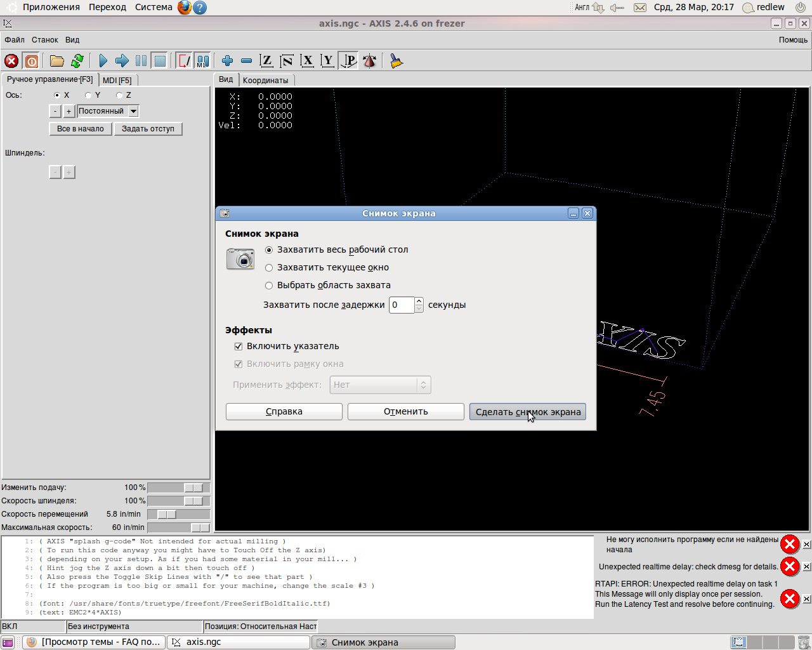Screen dimensions: 812x650
Task: Toggle machine power in AXIS toolbar
Action: (31, 61)
